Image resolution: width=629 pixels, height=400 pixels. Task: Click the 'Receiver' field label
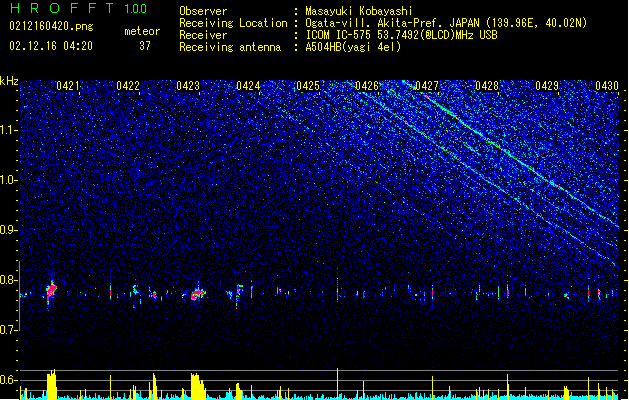pyautogui.click(x=203, y=35)
